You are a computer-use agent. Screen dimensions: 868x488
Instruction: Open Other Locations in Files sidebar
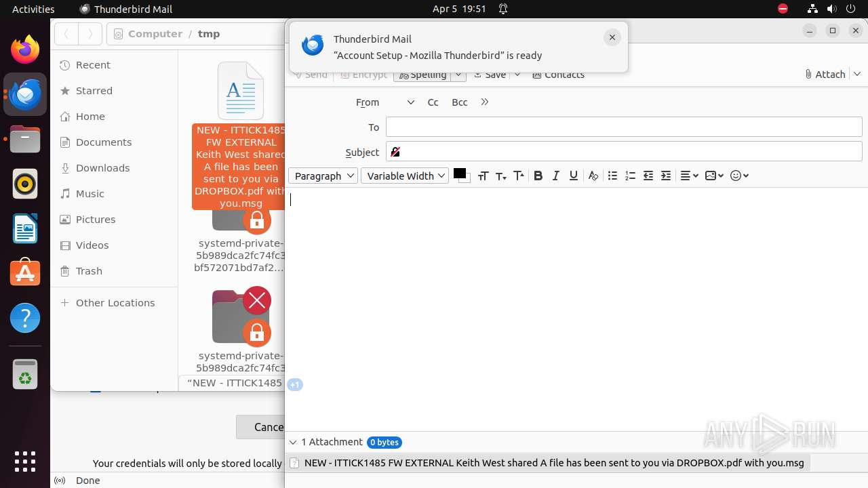click(x=114, y=303)
